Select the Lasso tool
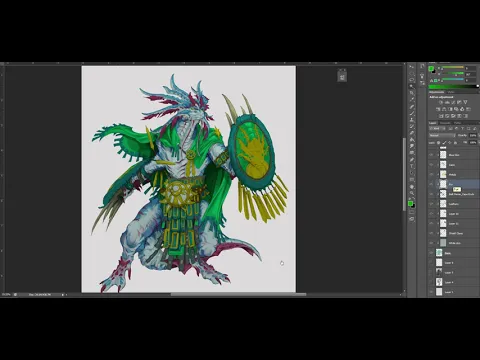 pyautogui.click(x=412, y=80)
